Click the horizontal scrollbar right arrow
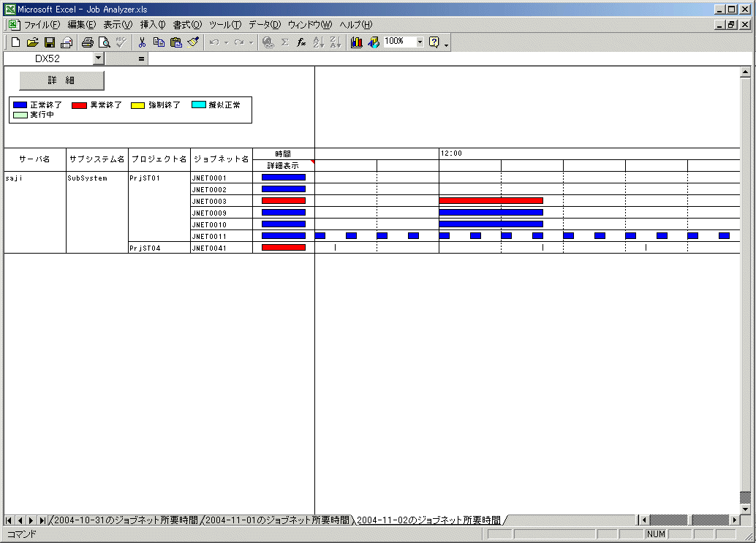Viewport: 756px width, 543px height. 734,520
